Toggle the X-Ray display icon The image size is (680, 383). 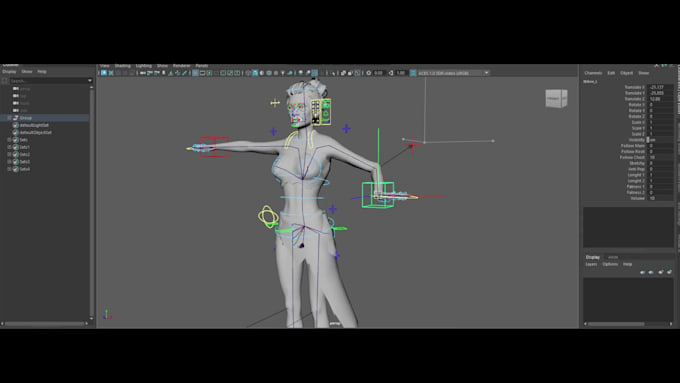click(x=343, y=73)
